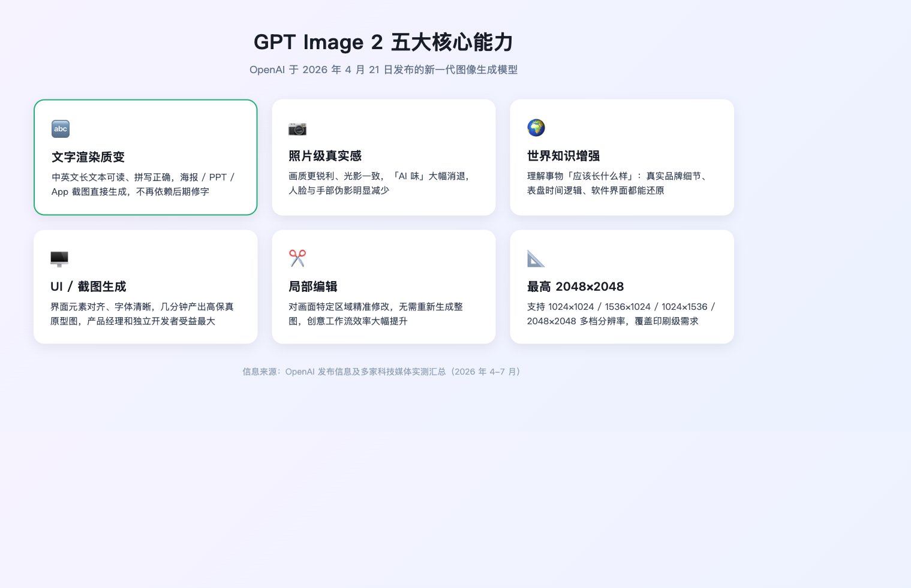Click the description starting 理解事物「应该长什么样」
Screen dimensions: 911x588
(618, 183)
